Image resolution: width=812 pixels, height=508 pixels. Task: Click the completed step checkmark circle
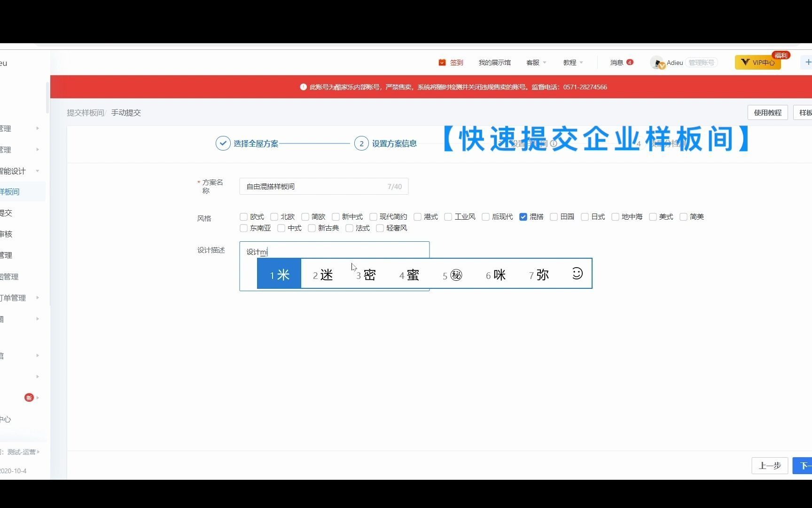(x=223, y=143)
